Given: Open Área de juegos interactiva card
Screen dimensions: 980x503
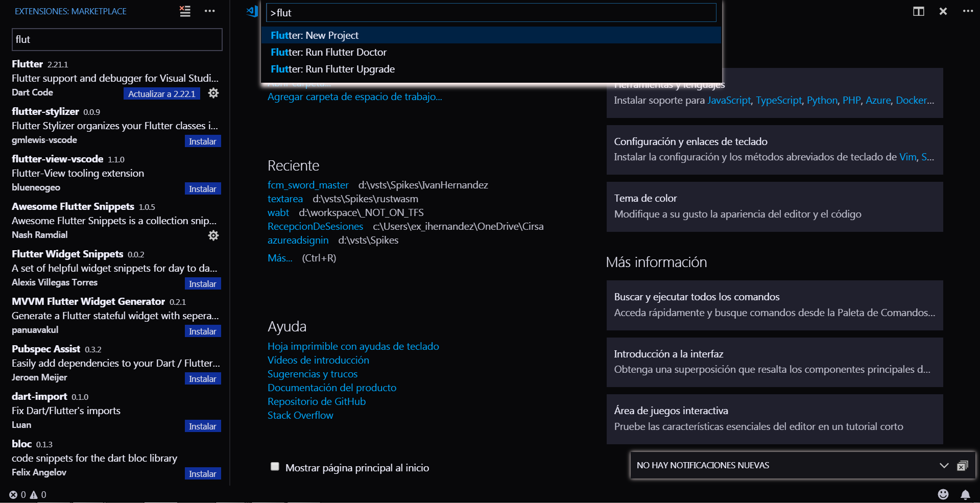Looking at the screenshot, I should [x=775, y=419].
